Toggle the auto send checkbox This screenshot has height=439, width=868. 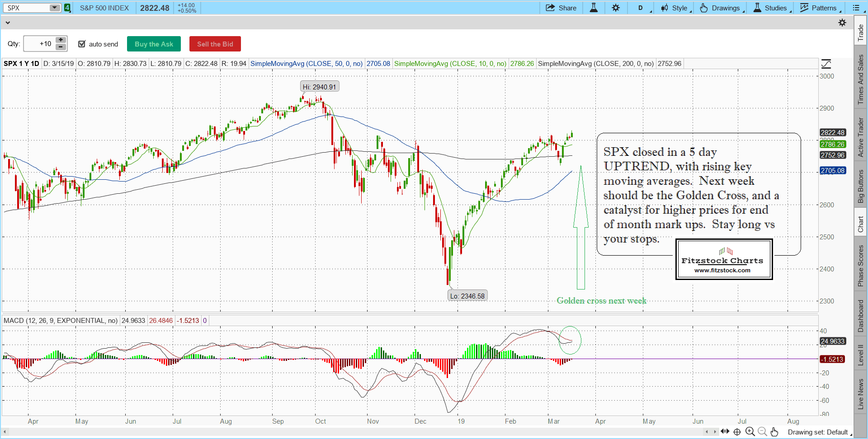(82, 44)
